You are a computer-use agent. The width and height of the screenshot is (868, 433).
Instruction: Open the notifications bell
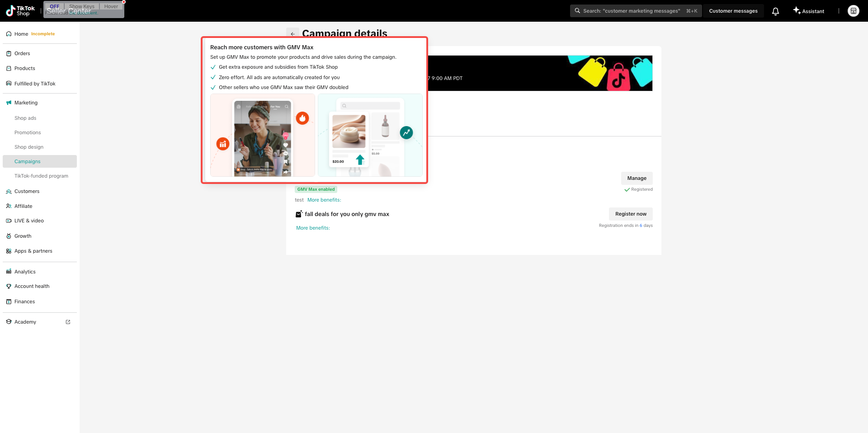tap(775, 11)
